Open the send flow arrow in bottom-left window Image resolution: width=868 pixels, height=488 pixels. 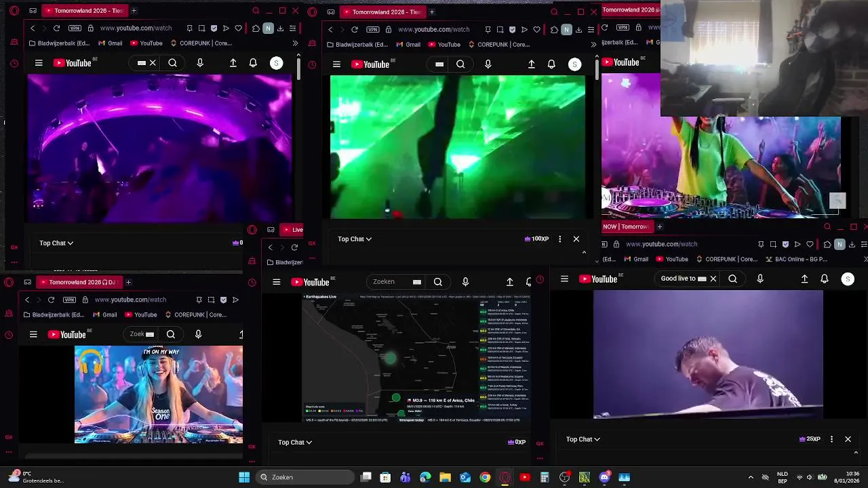pos(235,300)
